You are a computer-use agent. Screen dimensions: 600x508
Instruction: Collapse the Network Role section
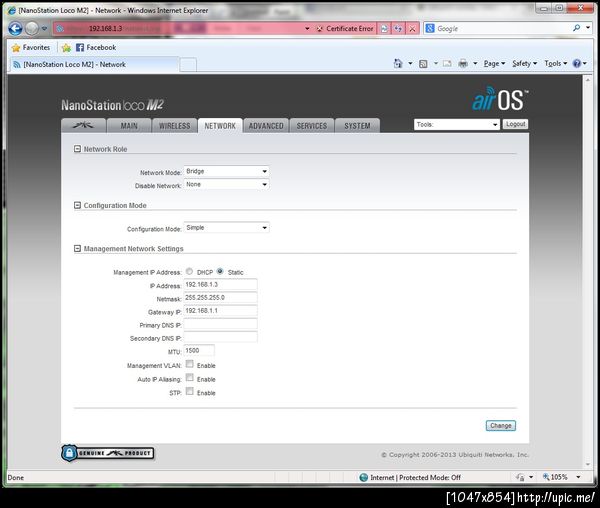point(77,149)
